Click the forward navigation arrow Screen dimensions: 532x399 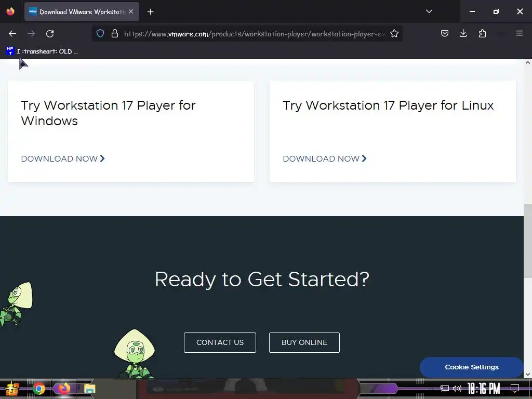31,34
